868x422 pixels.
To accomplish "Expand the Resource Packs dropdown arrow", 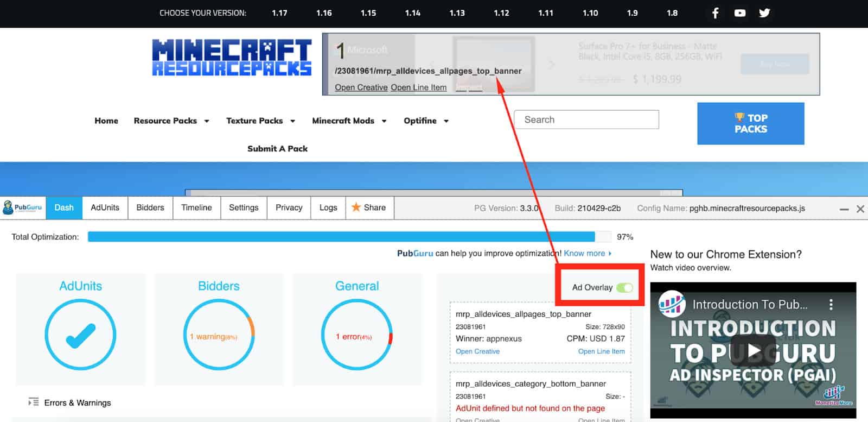I will pos(207,121).
